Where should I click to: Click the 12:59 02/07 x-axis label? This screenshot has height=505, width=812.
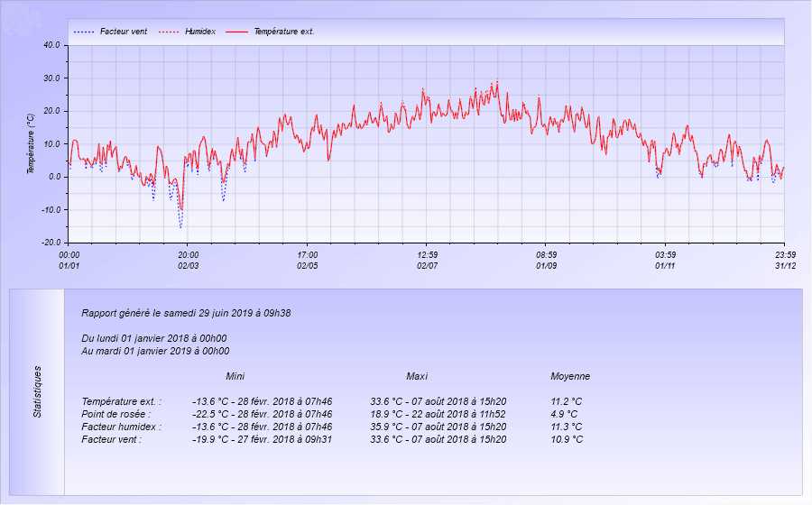tap(427, 260)
